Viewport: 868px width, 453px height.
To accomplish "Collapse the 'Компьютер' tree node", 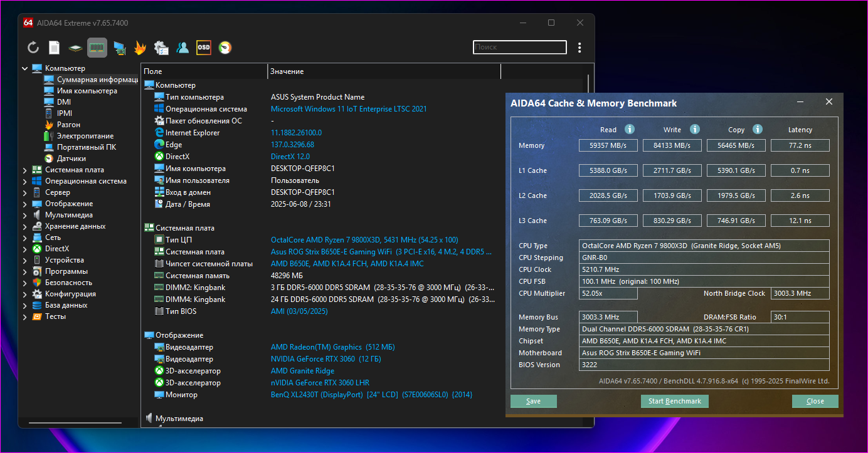I will click(25, 68).
